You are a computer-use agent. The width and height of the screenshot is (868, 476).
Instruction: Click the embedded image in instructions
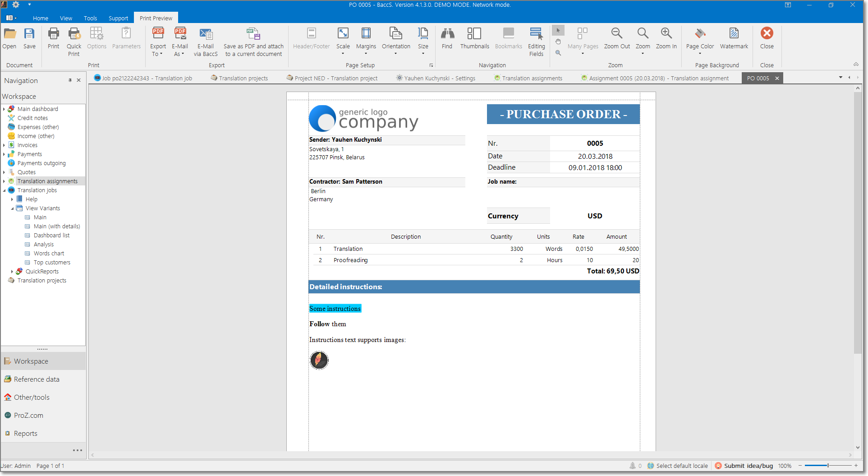[319, 360]
